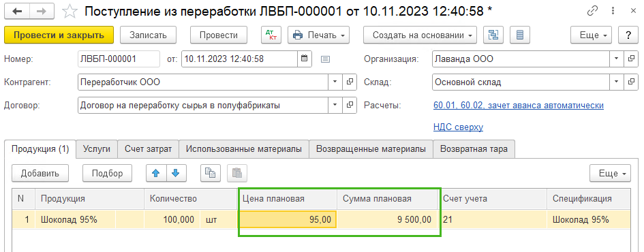This screenshot has width=644, height=252.
Task: Open the table's Еще menu
Action: 611,173
